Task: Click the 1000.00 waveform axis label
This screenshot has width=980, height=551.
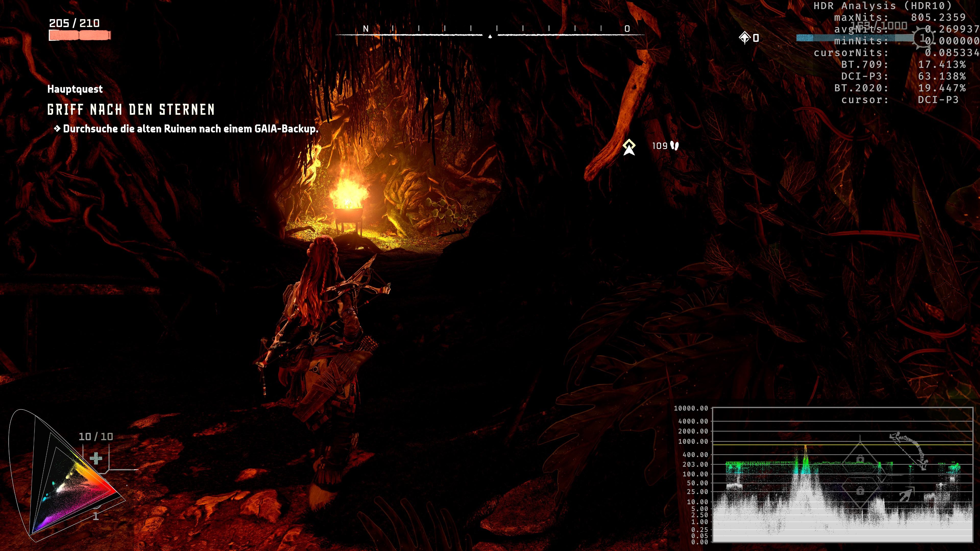Action: coord(693,442)
